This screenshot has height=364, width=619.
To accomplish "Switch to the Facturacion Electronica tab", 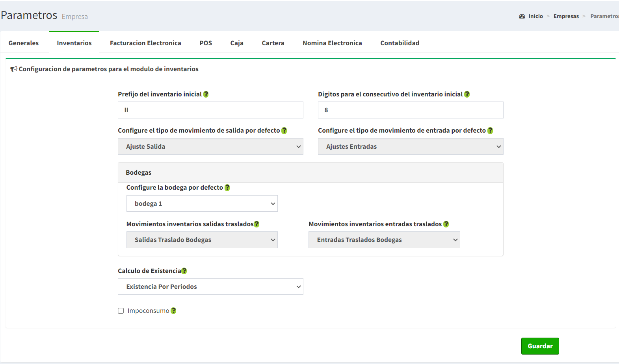I will [145, 43].
